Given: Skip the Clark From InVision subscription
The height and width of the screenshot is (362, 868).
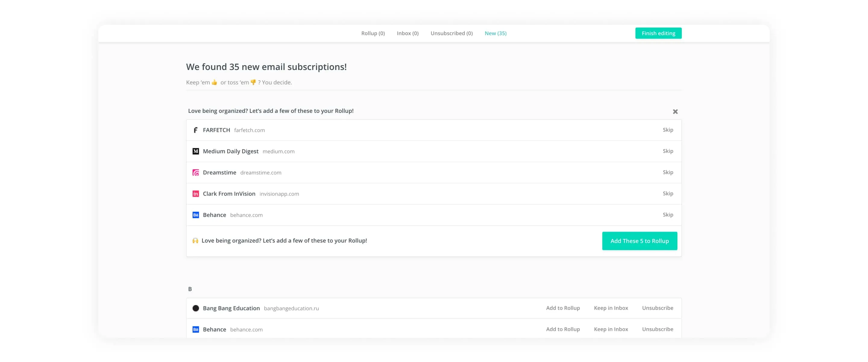Looking at the screenshot, I should pyautogui.click(x=668, y=194).
